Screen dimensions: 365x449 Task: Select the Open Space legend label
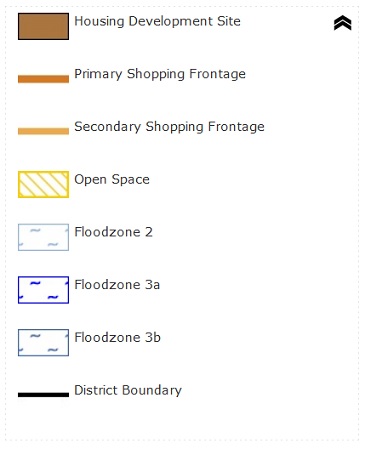(x=112, y=180)
